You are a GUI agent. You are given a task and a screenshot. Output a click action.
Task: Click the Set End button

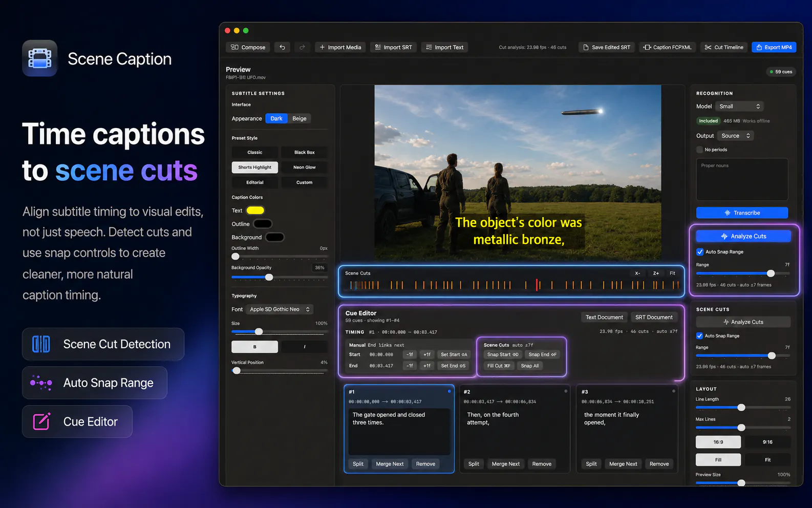(453, 366)
